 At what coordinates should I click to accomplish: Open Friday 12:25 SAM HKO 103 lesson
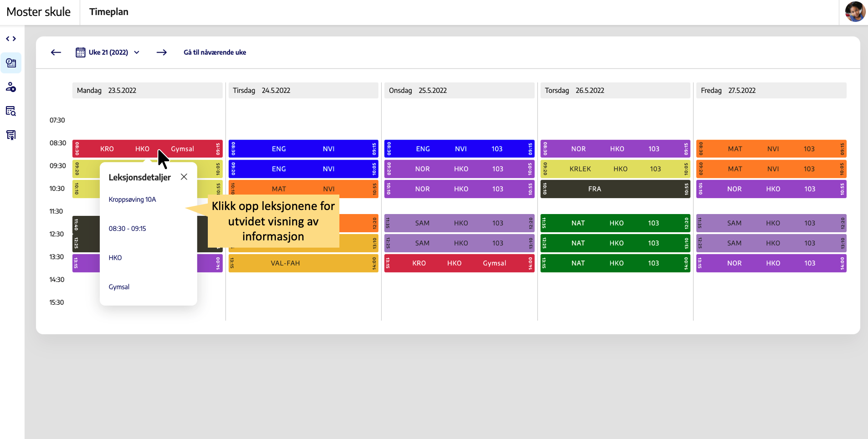click(x=771, y=243)
